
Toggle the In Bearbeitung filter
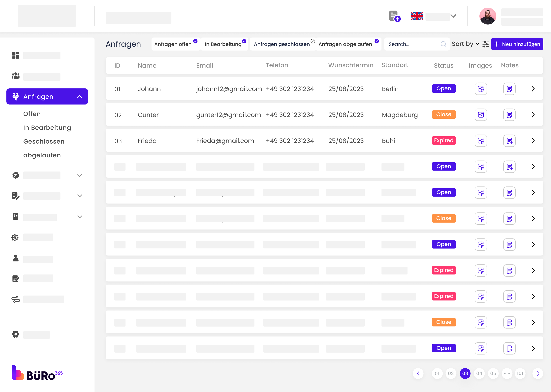pyautogui.click(x=225, y=44)
